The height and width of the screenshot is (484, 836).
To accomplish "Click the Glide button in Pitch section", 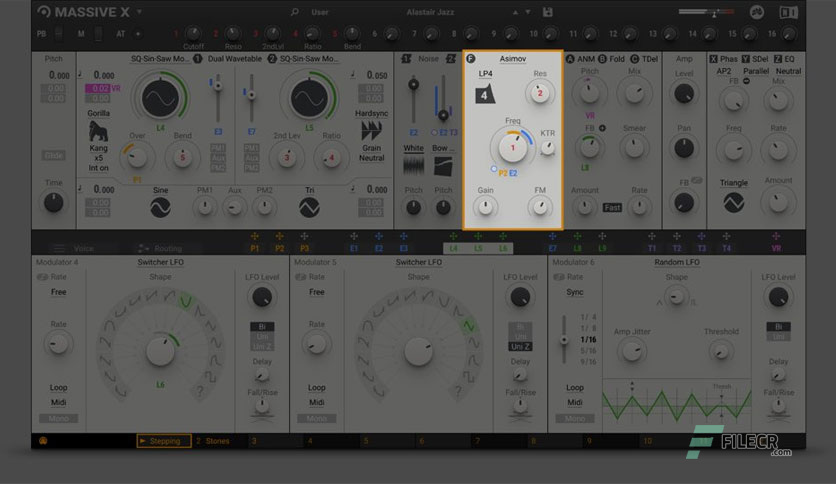I will [53, 156].
